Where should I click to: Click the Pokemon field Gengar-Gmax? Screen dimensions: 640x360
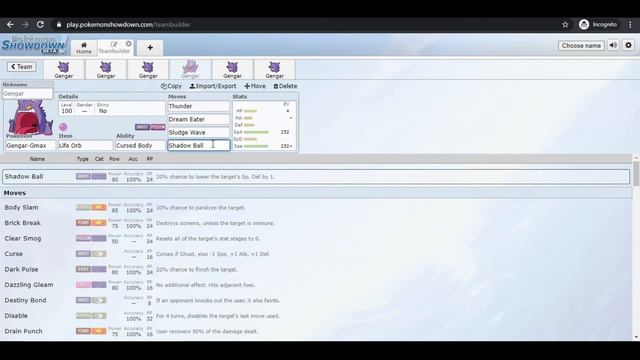[31, 145]
